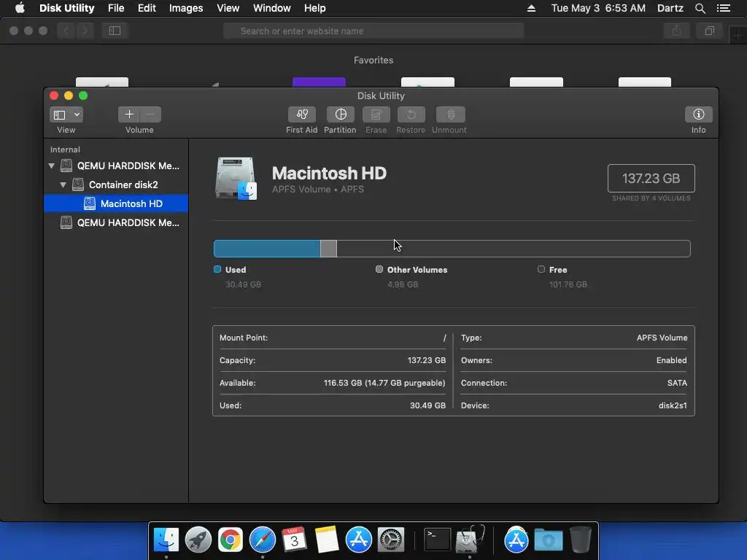747x560 pixels.
Task: Click the Dartz user name in menu bar
Action: 670,8
